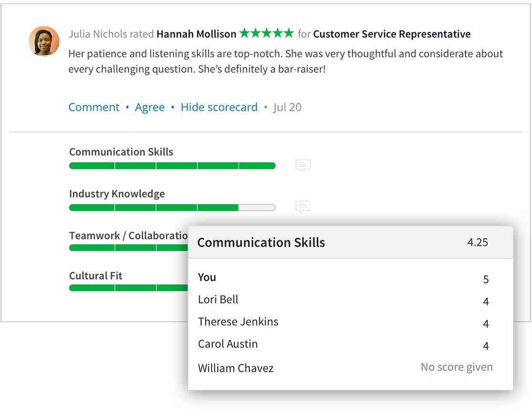Click the five-star rating icons
This screenshot has height=416, width=532.
266,33
